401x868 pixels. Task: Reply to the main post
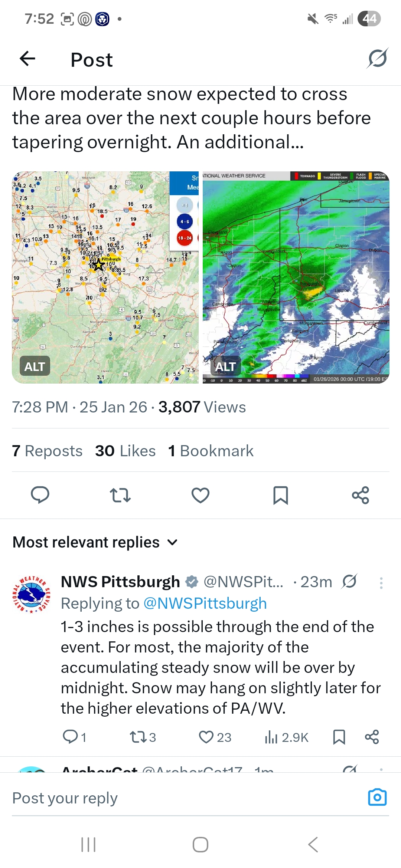(x=40, y=495)
